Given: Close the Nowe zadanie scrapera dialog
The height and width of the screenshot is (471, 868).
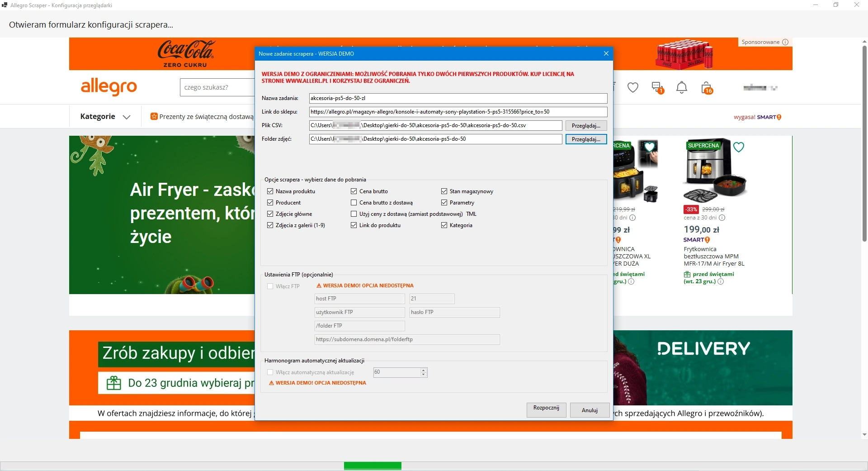Looking at the screenshot, I should pyautogui.click(x=606, y=53).
